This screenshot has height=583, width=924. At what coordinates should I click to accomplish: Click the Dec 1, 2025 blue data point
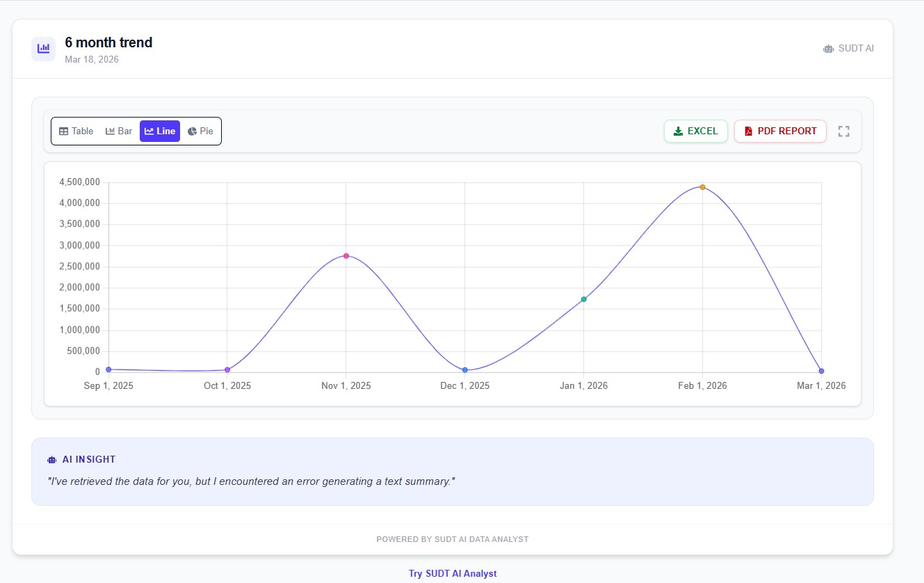(465, 370)
